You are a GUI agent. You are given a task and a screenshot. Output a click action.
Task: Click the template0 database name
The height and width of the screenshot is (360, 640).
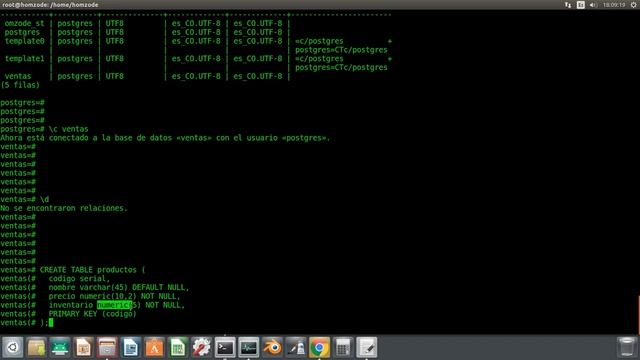point(24,41)
